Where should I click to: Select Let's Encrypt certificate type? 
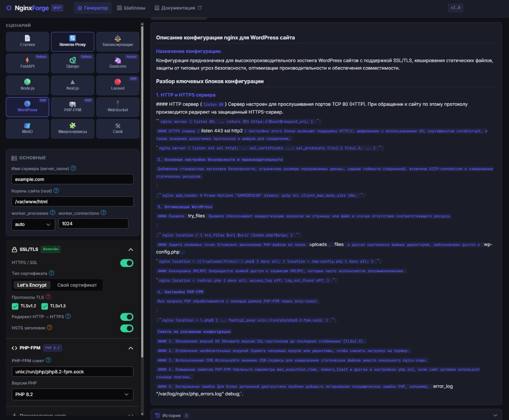coord(32,285)
